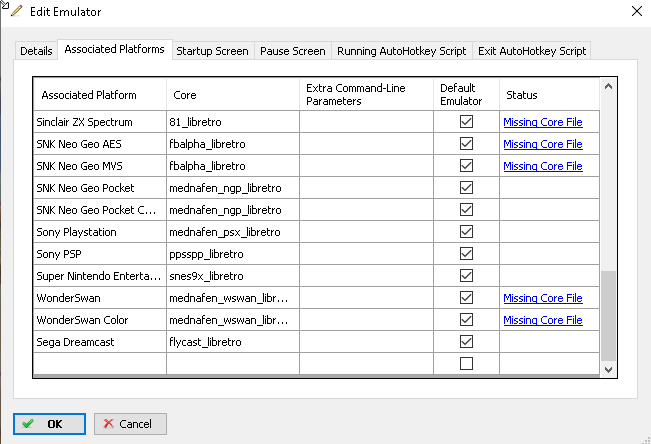This screenshot has height=444, width=651.
Task: Click the empty Core cell in last row
Action: (233, 364)
